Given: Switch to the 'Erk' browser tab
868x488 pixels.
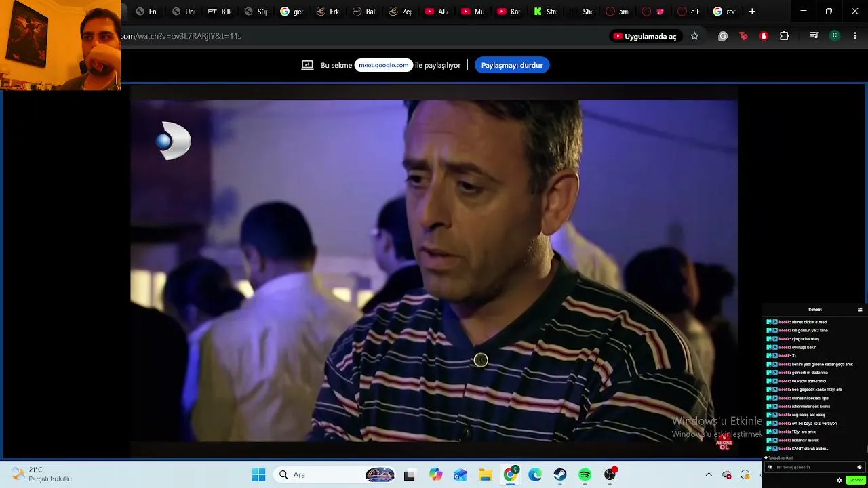Looking at the screenshot, I should 328,12.
